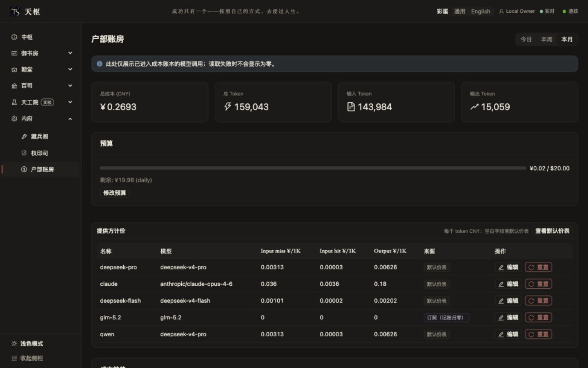Open 藏兵阁 in the sidebar
Viewport: 588px width, 368px height.
coord(40,137)
